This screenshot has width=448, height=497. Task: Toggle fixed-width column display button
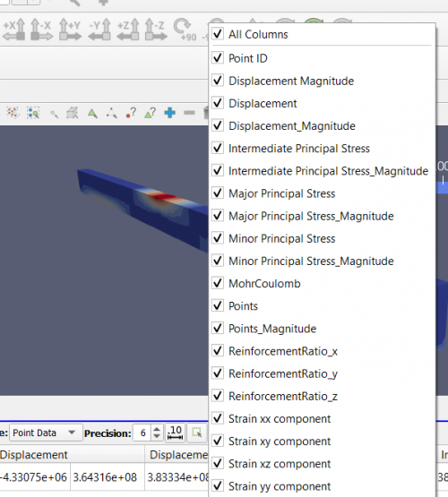coord(176,433)
